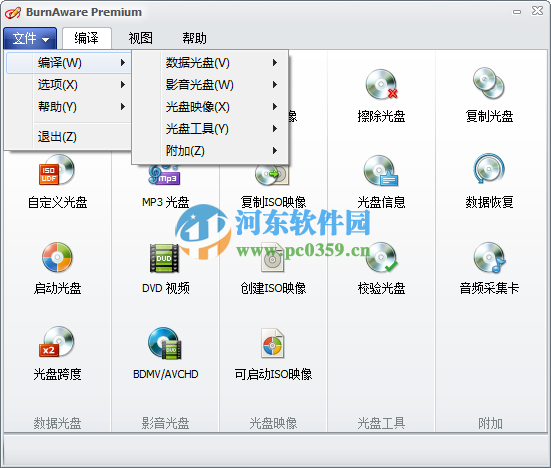Expand submenu arrow next to 附加(Z)
This screenshot has width=551, height=468.
coord(275,151)
